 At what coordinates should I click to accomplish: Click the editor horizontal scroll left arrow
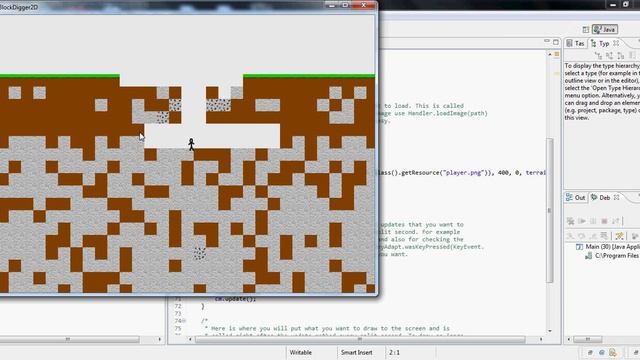[x=190, y=339]
